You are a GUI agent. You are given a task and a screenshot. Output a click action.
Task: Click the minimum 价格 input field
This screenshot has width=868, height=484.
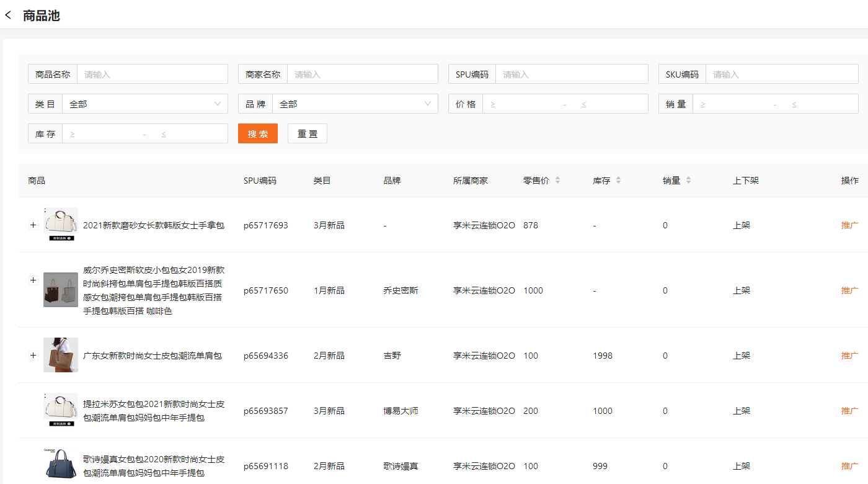524,104
